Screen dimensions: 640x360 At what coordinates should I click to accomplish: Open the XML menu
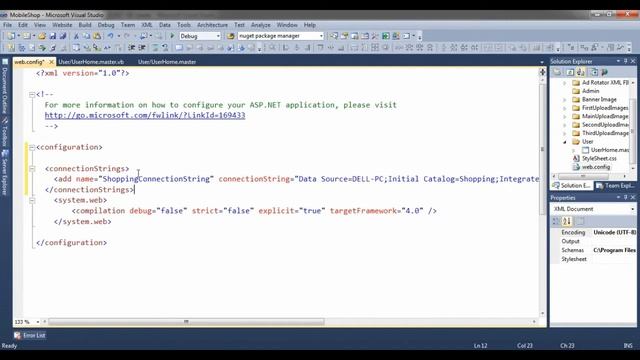147,25
